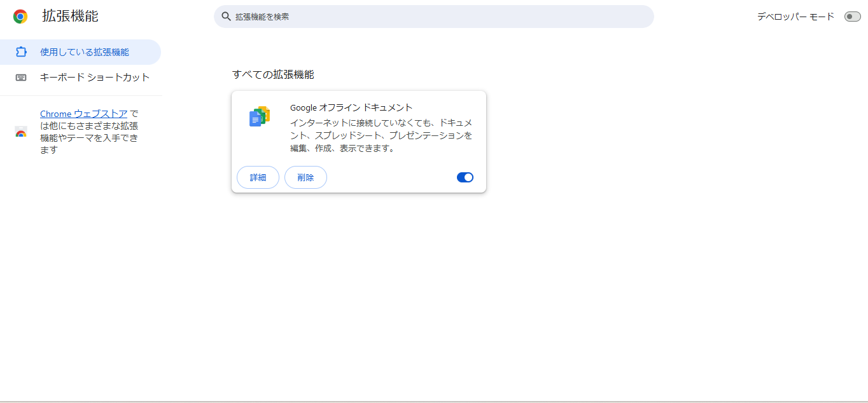Disable the Google オフライン ドキュメント extension toggle
The image size is (868, 403).
coord(465,177)
